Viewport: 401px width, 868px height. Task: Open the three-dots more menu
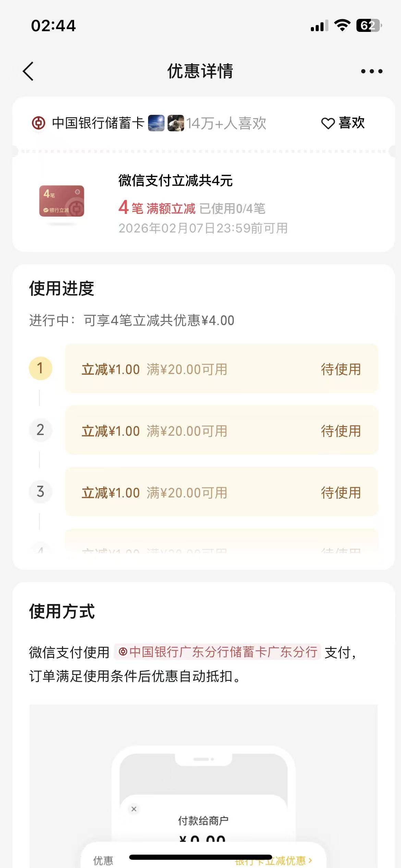click(372, 71)
